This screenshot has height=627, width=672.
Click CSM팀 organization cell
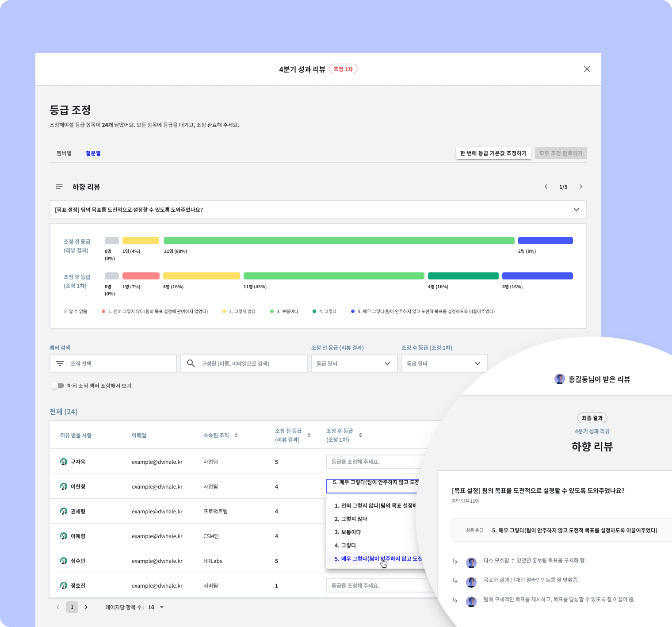pos(211,536)
